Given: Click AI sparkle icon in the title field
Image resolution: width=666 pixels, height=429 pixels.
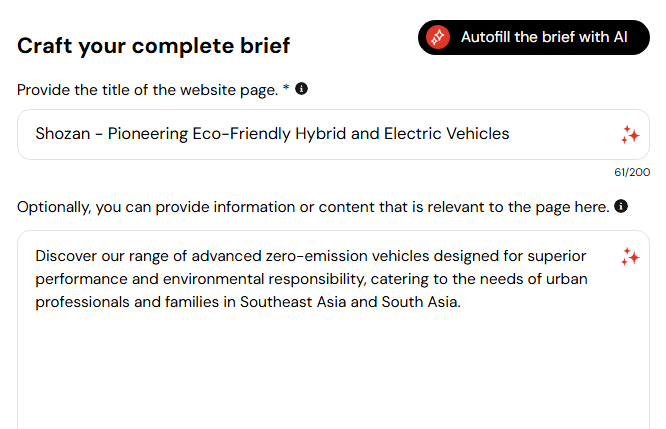Looking at the screenshot, I should [630, 135].
